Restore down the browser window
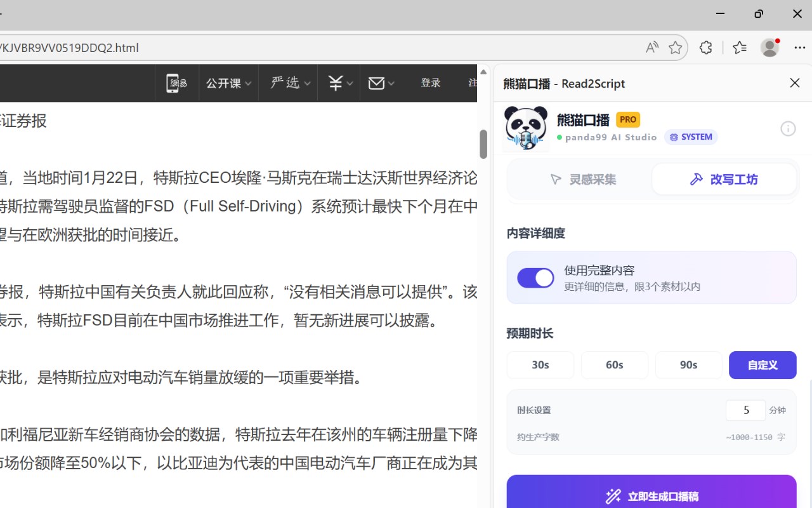Image resolution: width=812 pixels, height=508 pixels. point(759,14)
